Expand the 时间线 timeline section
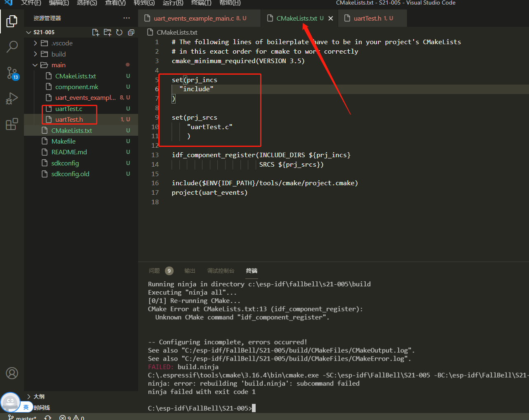The width and height of the screenshot is (529, 420). (x=42, y=408)
